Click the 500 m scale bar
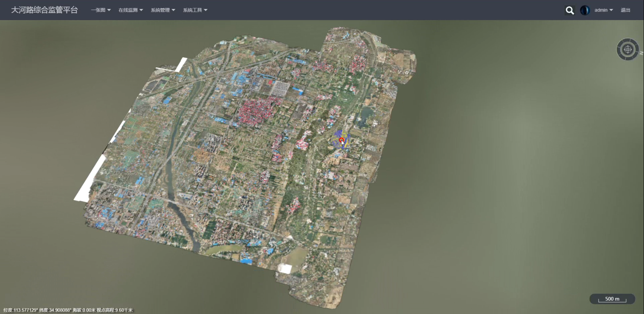The width and height of the screenshot is (644, 314). pos(612,299)
